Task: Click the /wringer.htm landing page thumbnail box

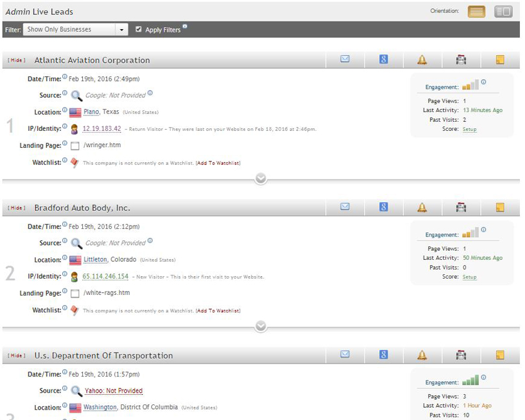Action: coord(75,146)
